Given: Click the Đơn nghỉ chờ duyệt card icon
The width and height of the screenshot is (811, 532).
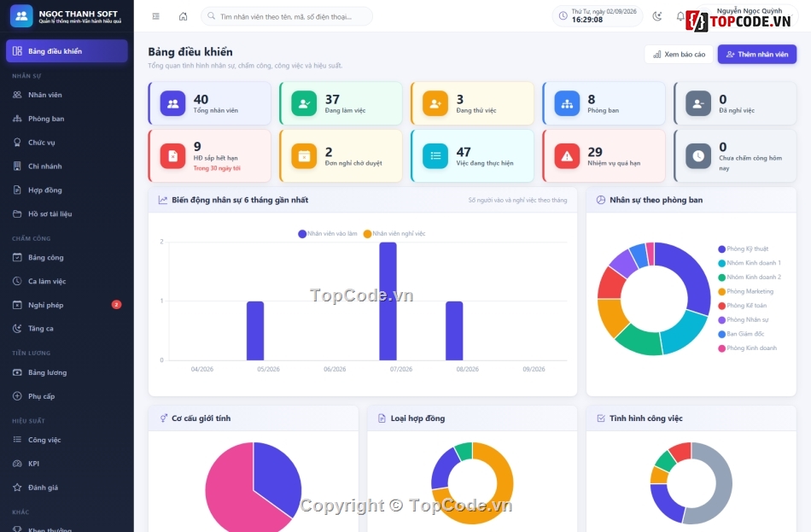Looking at the screenshot, I should [x=304, y=155].
